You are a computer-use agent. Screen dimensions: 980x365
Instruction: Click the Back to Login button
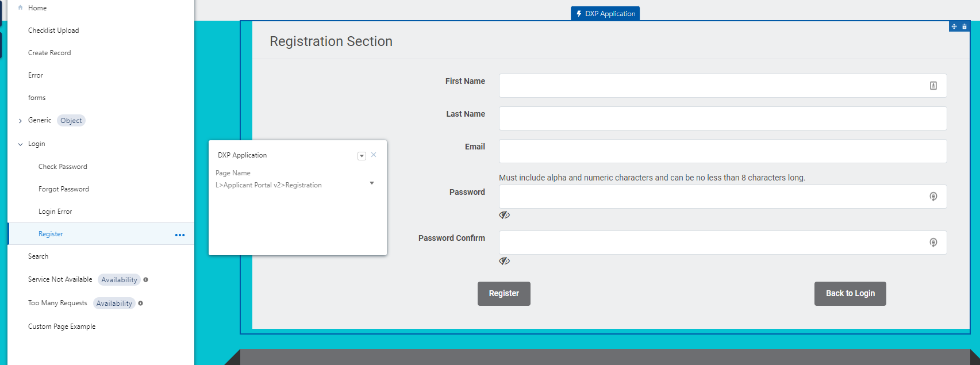tap(850, 294)
